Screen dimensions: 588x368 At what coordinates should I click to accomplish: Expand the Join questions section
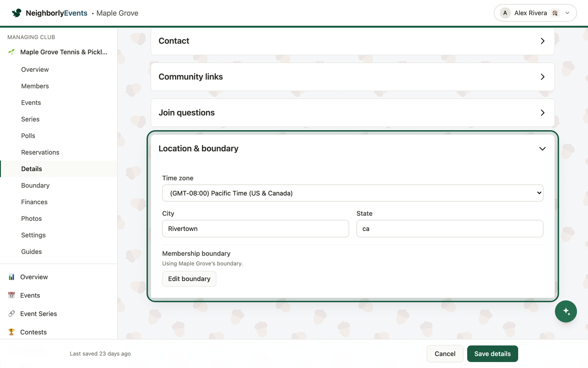point(353,113)
